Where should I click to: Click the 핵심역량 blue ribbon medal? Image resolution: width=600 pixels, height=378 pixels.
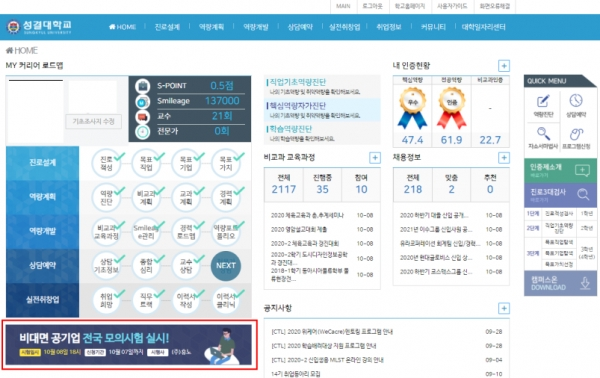click(x=412, y=108)
